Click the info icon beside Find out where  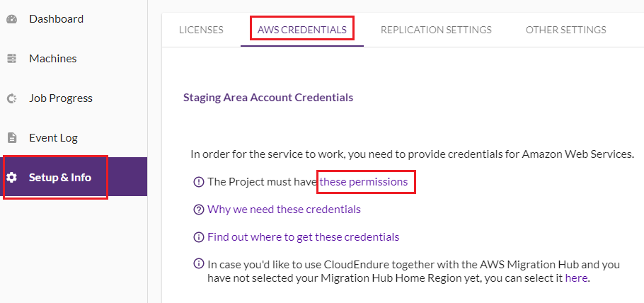[198, 237]
